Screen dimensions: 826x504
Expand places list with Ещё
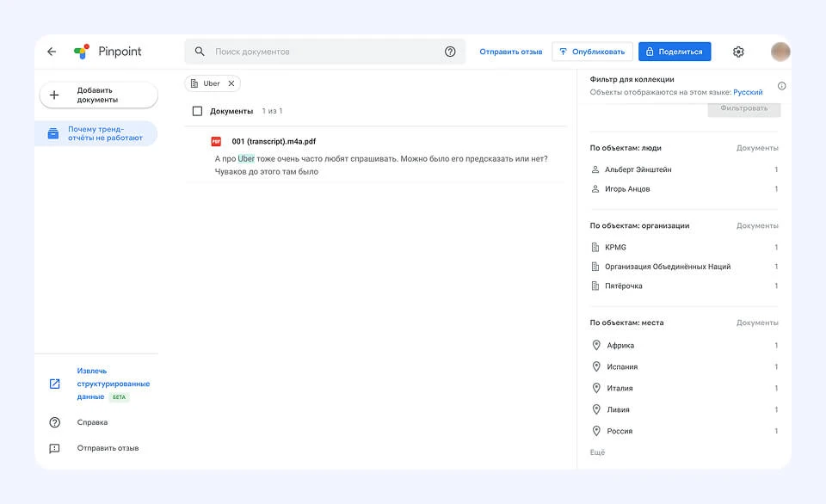click(x=597, y=452)
